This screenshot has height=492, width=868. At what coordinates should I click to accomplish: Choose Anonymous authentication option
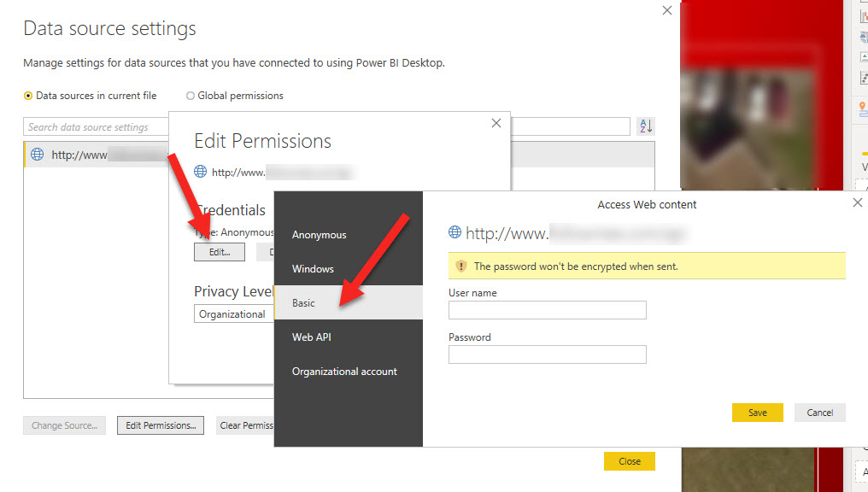coord(349,235)
